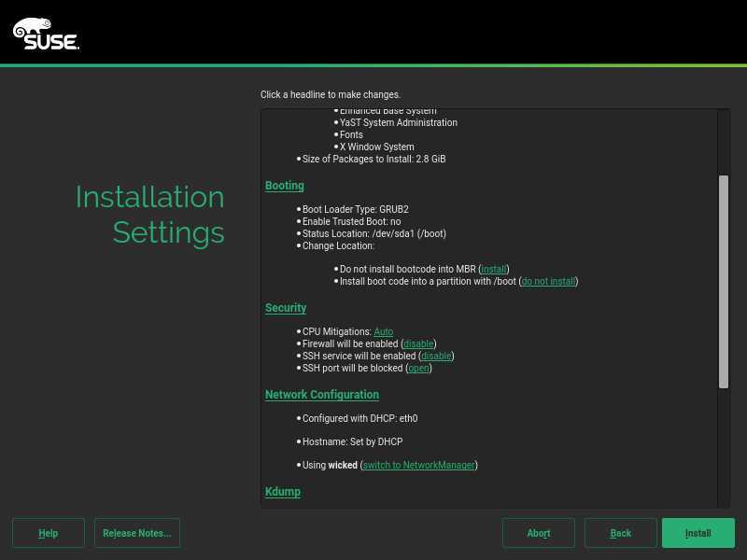The height and width of the screenshot is (560, 747).
Task: Disable the firewall via its link
Action: click(x=418, y=343)
